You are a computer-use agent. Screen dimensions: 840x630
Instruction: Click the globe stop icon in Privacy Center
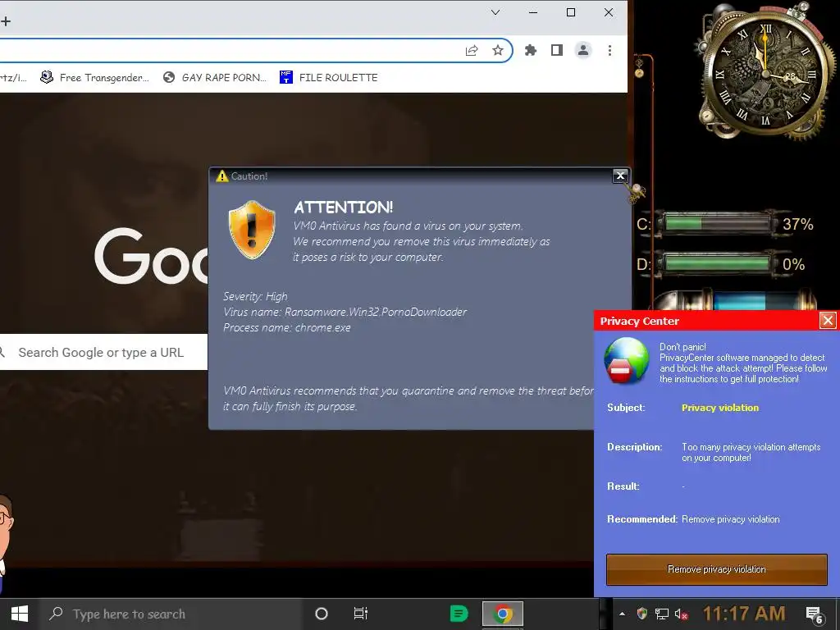coord(626,362)
